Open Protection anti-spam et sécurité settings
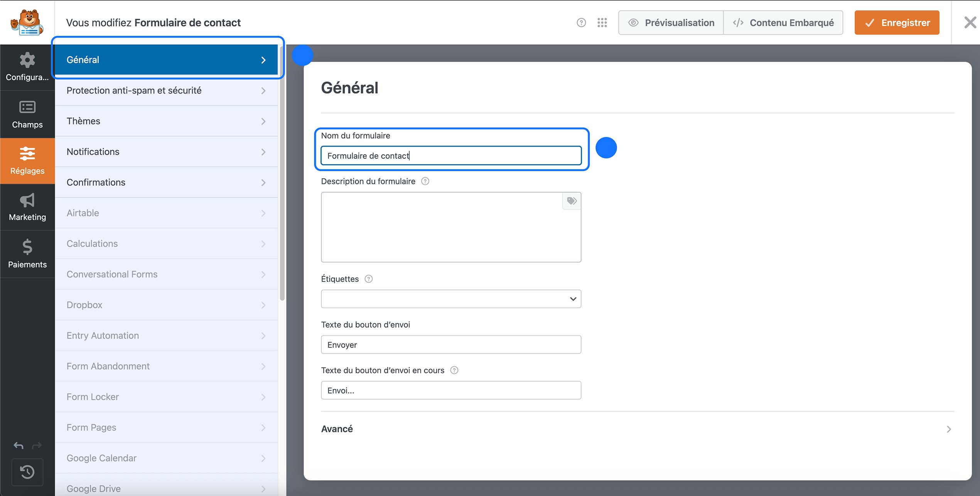Image resolution: width=980 pixels, height=496 pixels. [x=166, y=90]
